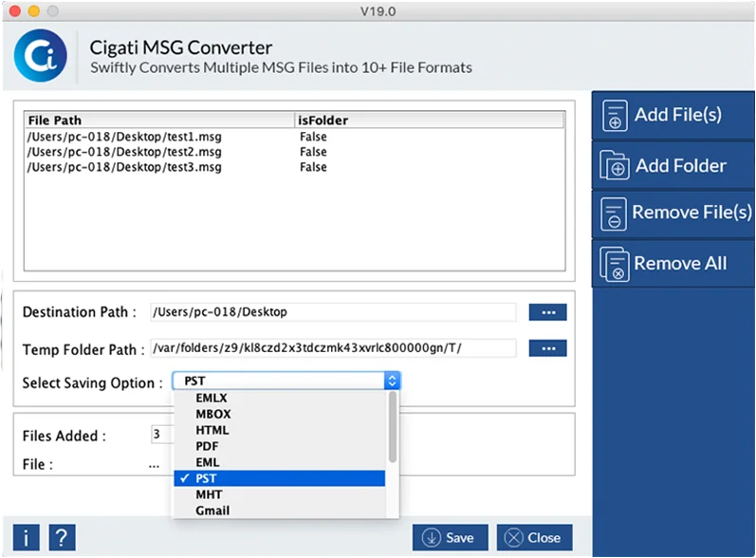This screenshot has height=558, width=756.
Task: Select the test2.msg file row
Action: [x=294, y=152]
